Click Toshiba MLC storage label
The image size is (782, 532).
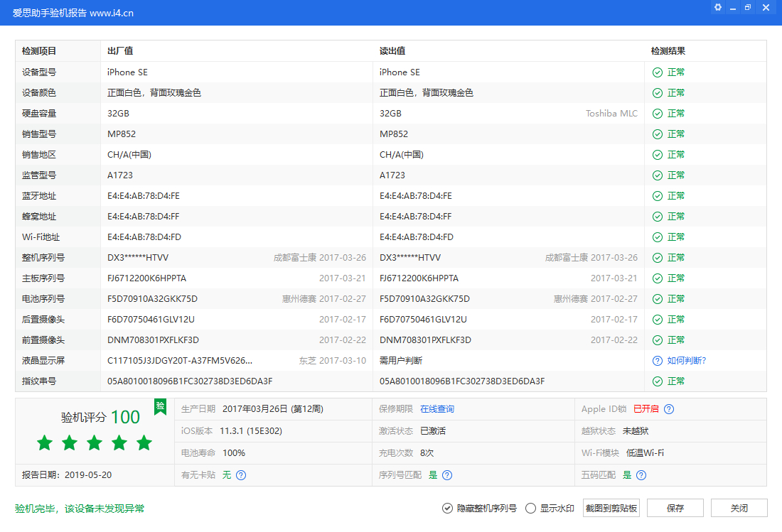point(612,114)
